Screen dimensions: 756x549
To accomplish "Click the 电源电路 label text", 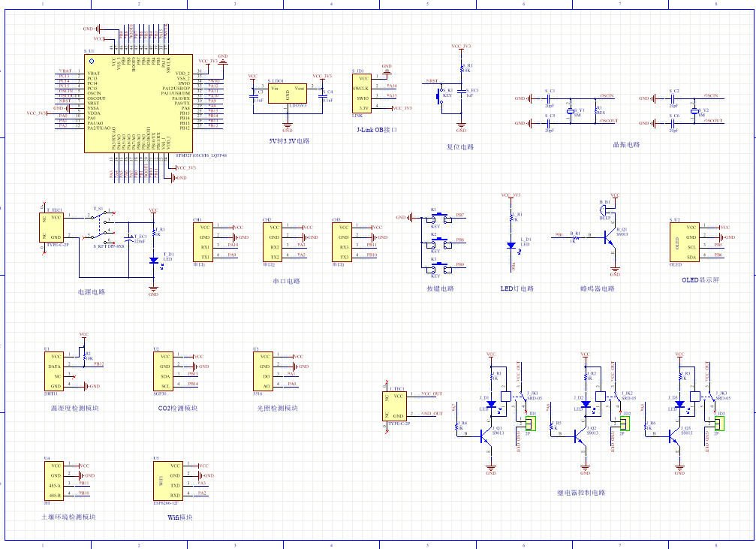I will click(x=92, y=291).
